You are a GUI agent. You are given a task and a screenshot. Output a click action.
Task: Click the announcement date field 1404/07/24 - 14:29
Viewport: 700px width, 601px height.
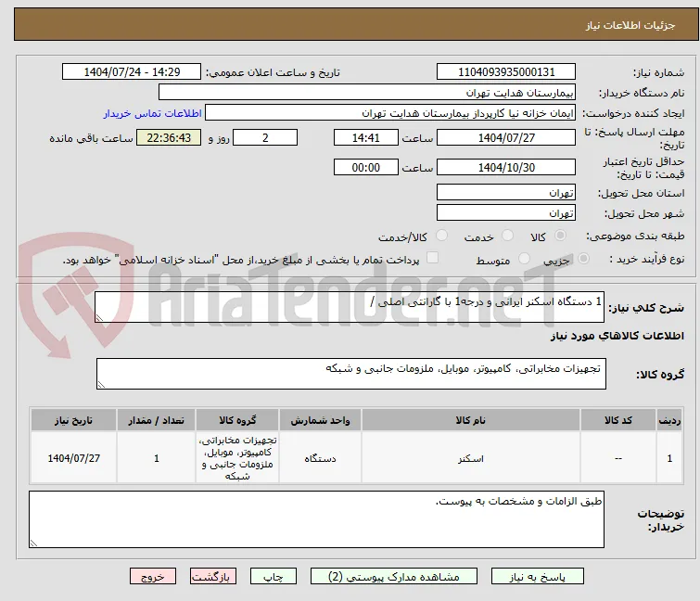point(132,72)
